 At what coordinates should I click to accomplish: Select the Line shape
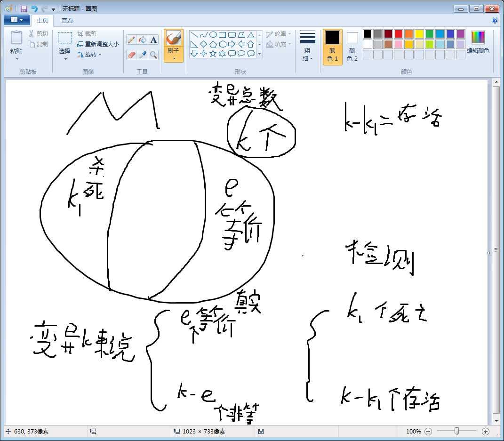[194, 35]
